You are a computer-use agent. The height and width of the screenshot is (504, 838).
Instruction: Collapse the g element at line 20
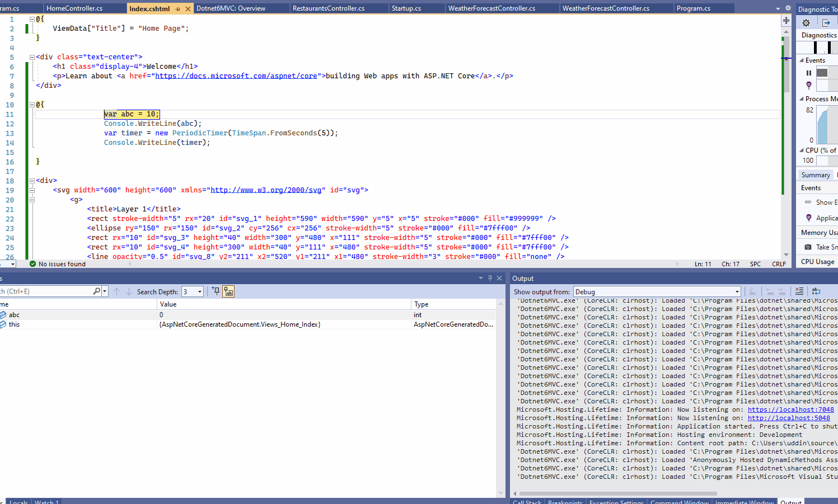point(32,200)
